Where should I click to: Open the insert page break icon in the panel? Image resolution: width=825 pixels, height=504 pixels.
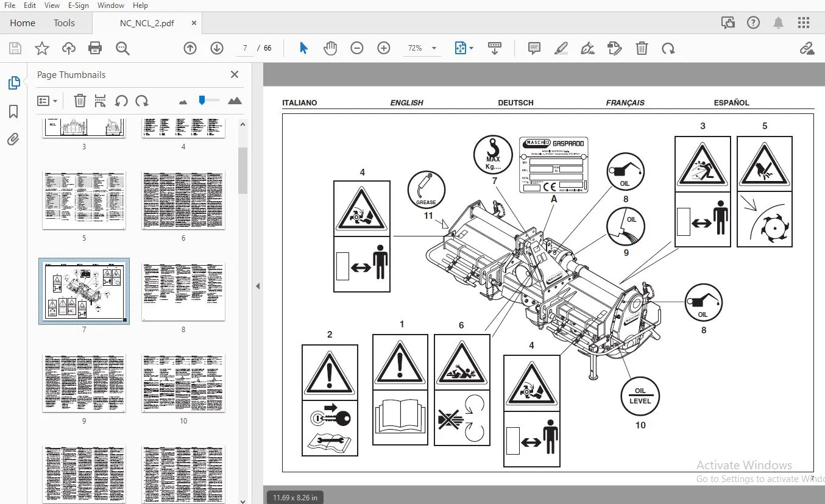[x=101, y=101]
